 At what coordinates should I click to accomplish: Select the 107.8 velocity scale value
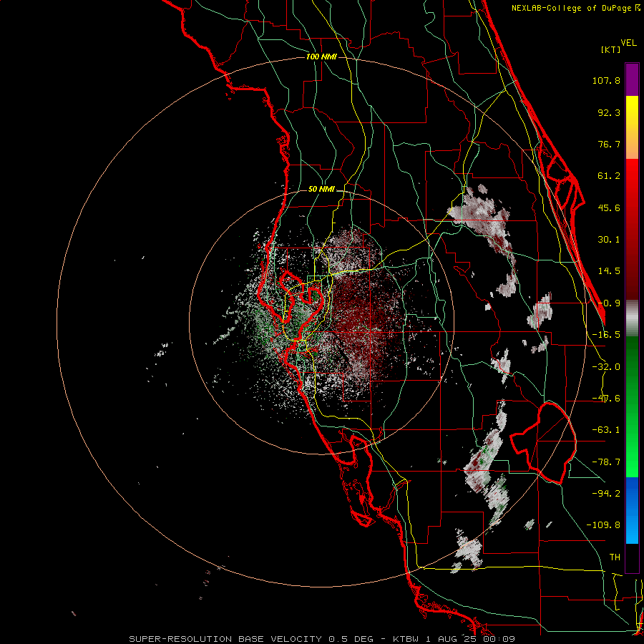pyautogui.click(x=606, y=80)
